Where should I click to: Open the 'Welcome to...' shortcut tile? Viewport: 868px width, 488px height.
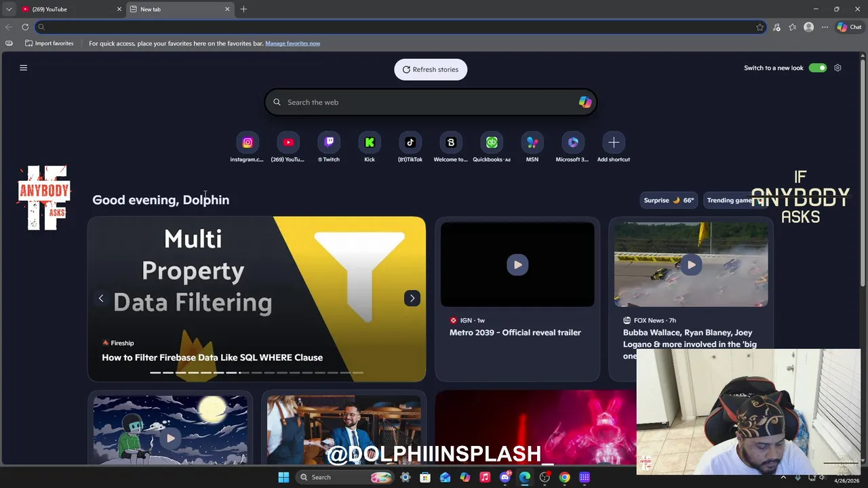tap(451, 147)
